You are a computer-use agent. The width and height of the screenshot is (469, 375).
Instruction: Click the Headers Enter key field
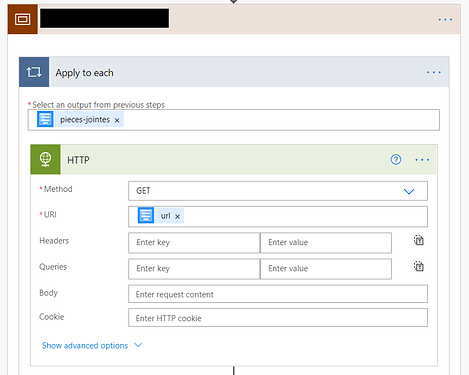194,243
